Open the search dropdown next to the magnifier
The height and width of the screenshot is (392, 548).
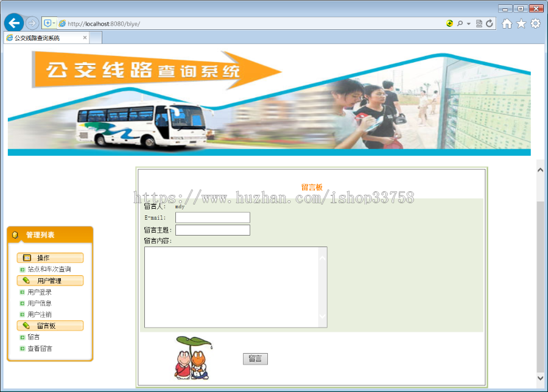tap(468, 23)
